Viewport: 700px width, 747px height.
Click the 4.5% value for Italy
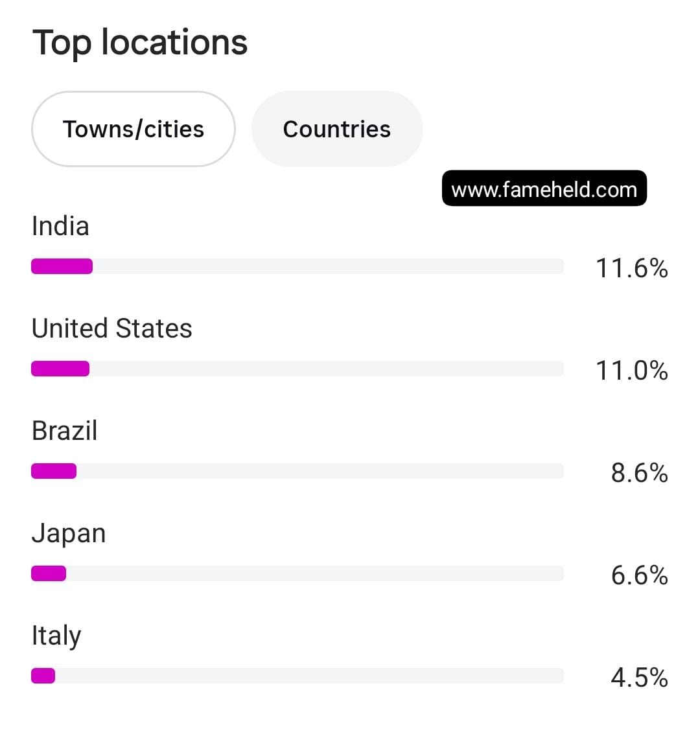[x=640, y=678]
